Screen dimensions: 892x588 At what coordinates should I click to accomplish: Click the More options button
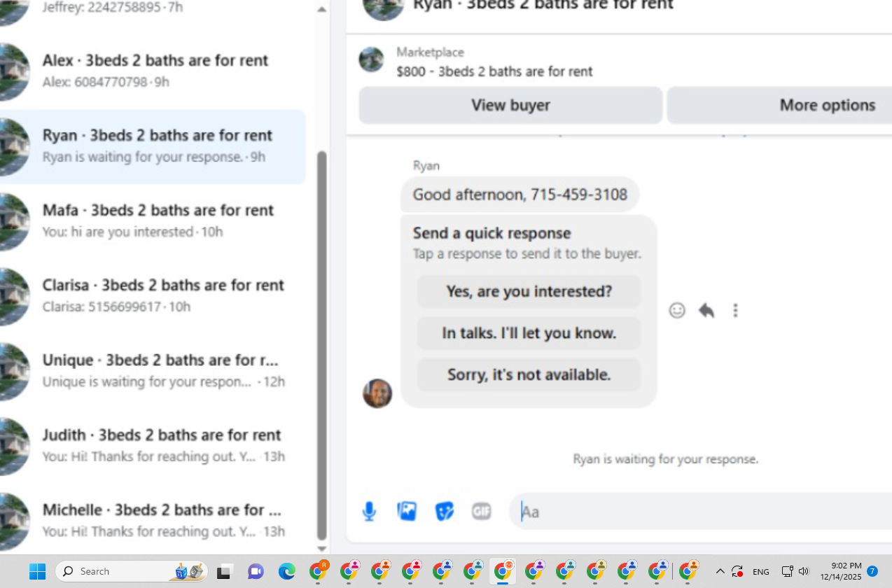click(x=779, y=105)
